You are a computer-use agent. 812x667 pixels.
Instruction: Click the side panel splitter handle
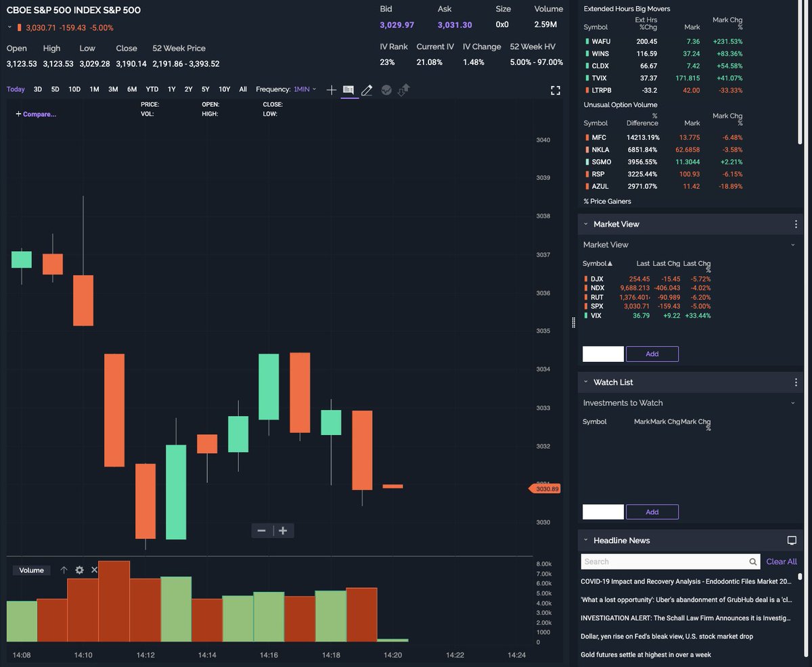tap(574, 322)
